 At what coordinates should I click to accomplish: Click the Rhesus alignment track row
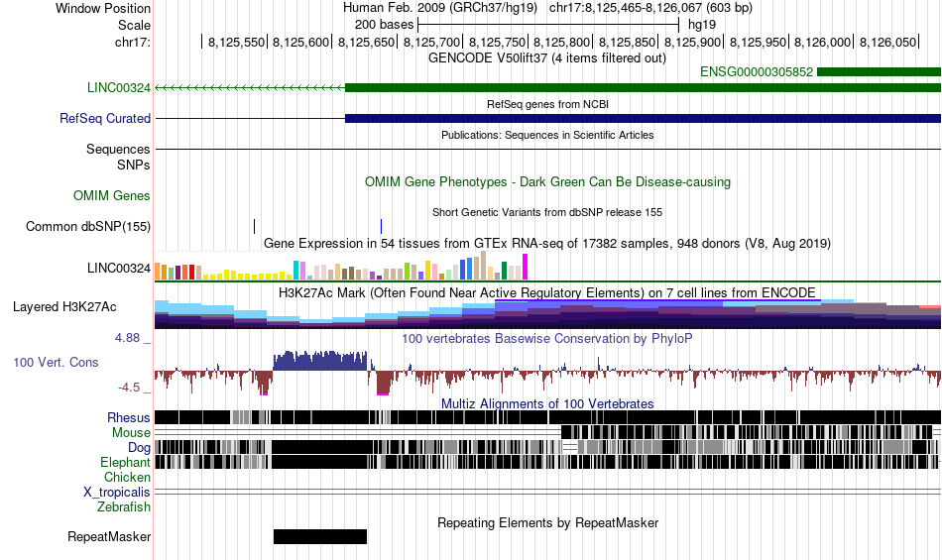(548, 417)
